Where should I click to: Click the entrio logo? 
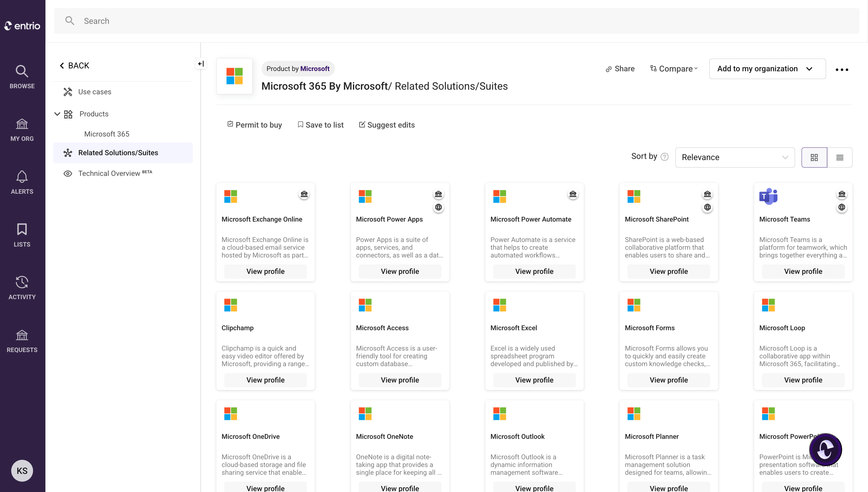[x=22, y=26]
